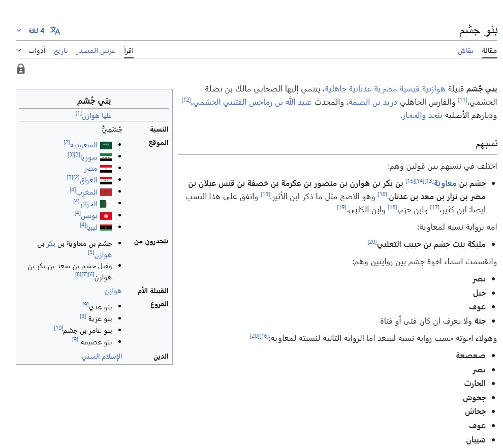
Task: Click the Algeria flag icon
Action: (106, 204)
